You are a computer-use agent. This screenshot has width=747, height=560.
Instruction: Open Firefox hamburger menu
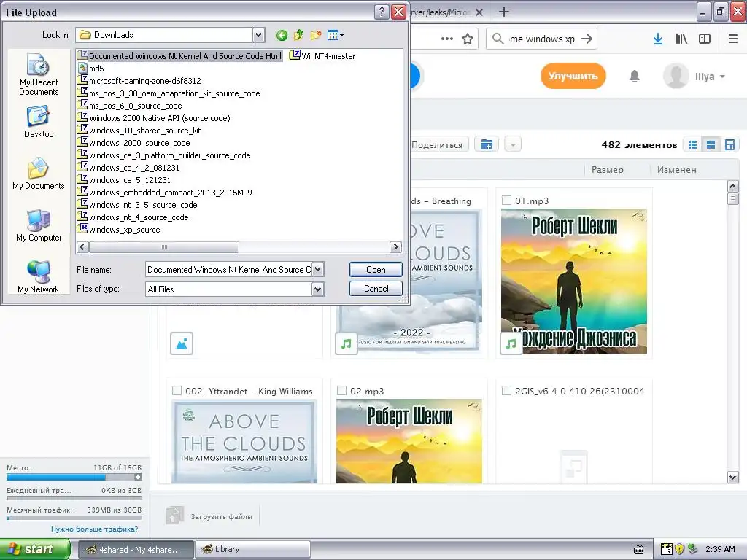(x=733, y=39)
